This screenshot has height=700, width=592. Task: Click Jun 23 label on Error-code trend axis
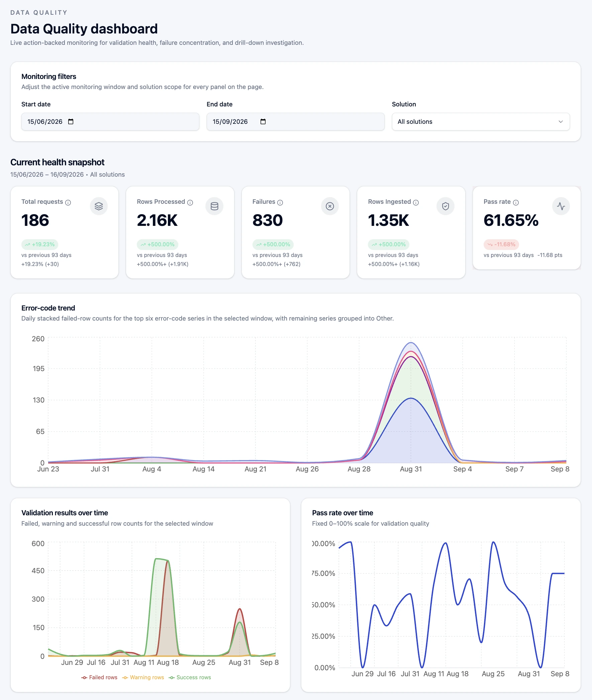[x=48, y=469]
